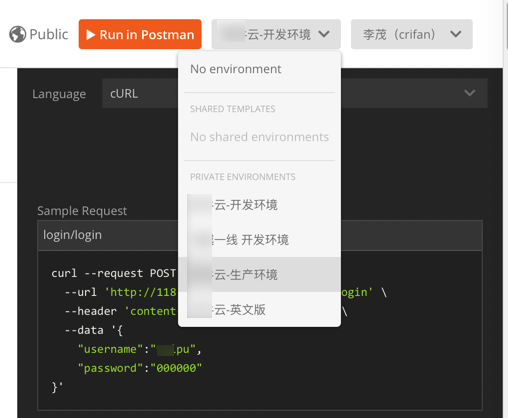Select the 云-英文版 environment entry
The image size is (508, 418).
(259, 310)
